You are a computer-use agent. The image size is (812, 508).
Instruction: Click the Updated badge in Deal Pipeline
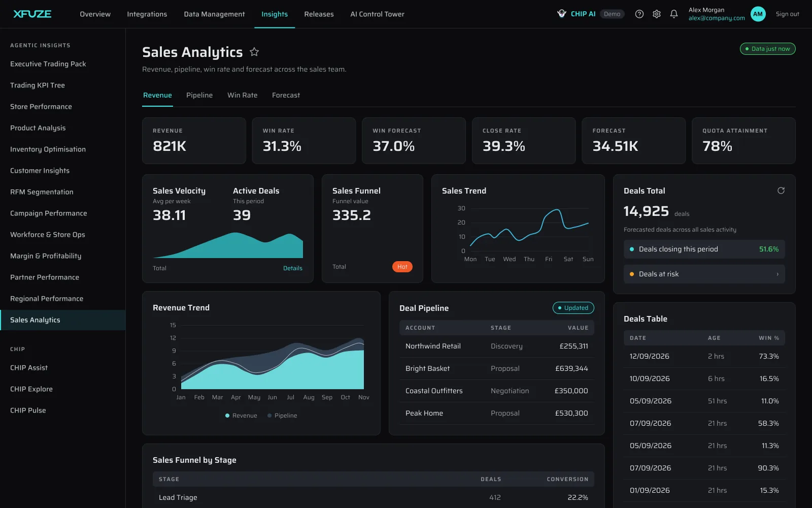pos(573,308)
